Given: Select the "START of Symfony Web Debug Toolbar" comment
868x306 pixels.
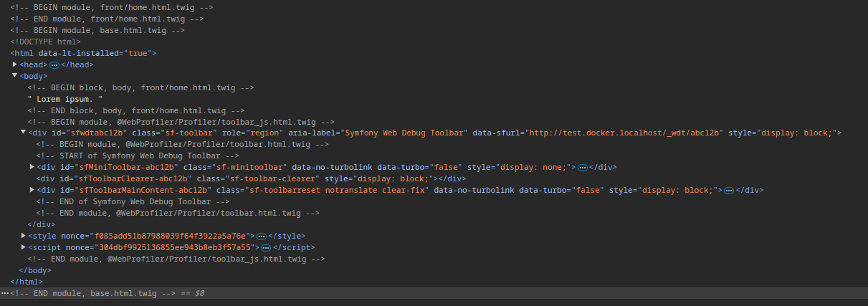Looking at the screenshot, I should point(138,156).
